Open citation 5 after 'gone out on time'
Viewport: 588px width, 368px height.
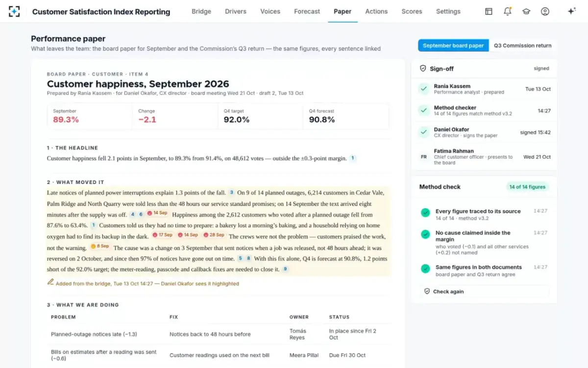(240, 258)
